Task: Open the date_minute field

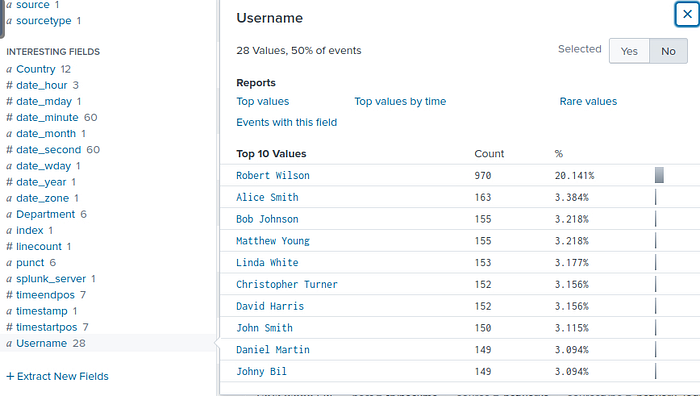Action: (47, 117)
